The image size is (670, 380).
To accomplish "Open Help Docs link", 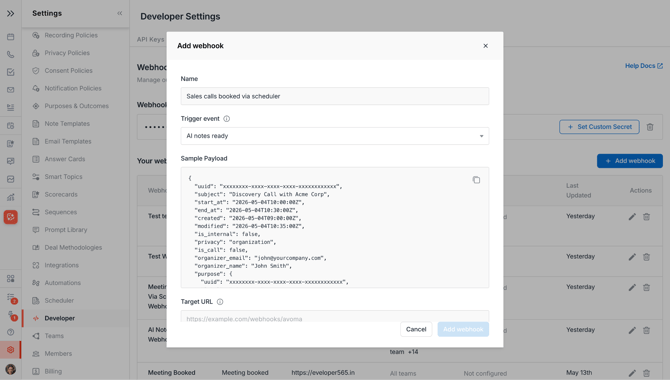I will pyautogui.click(x=644, y=66).
